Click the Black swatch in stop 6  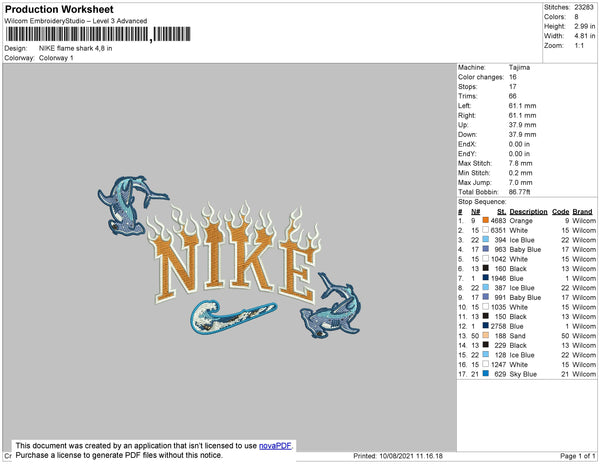[x=486, y=268]
